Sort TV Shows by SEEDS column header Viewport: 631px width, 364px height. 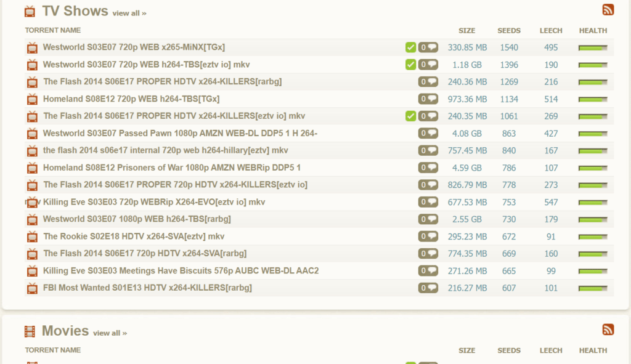[509, 31]
